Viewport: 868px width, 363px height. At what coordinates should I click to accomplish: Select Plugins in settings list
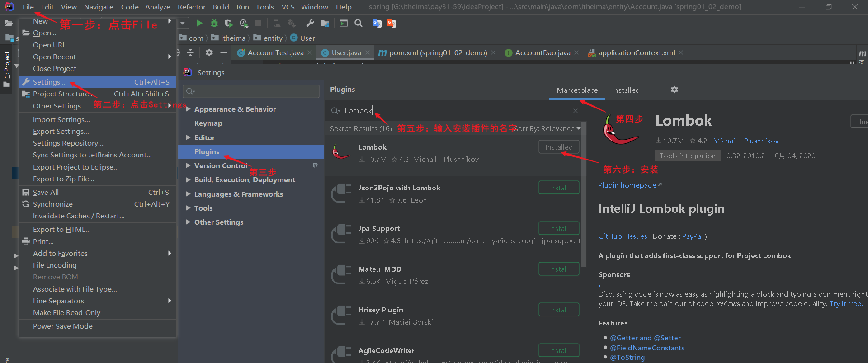click(x=251, y=152)
